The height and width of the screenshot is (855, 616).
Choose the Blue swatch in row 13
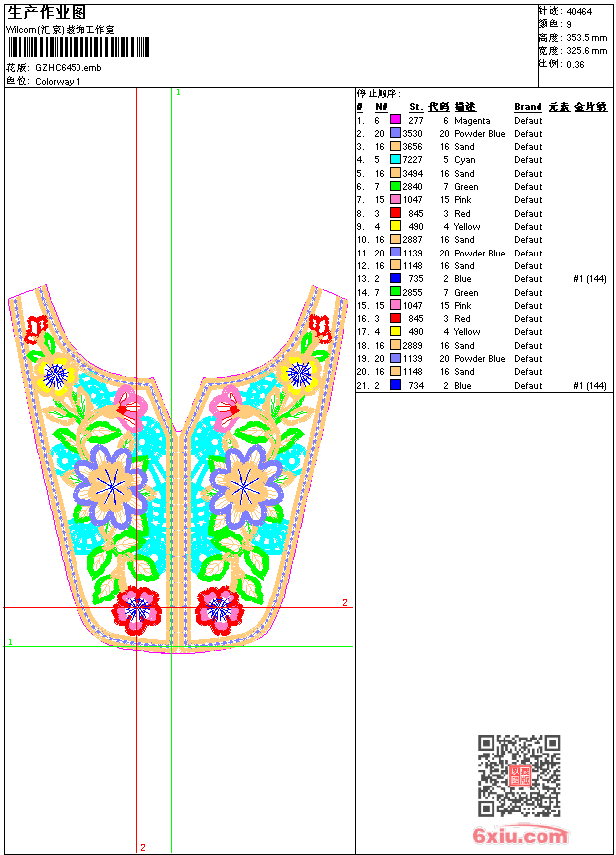(x=395, y=278)
